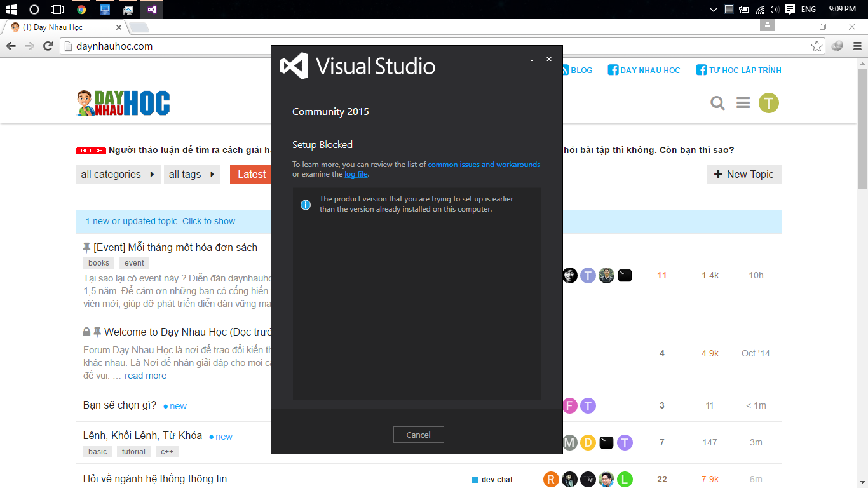Reload the daynhauhoc.com page
Image resolution: width=868 pixels, height=488 pixels.
(x=48, y=46)
